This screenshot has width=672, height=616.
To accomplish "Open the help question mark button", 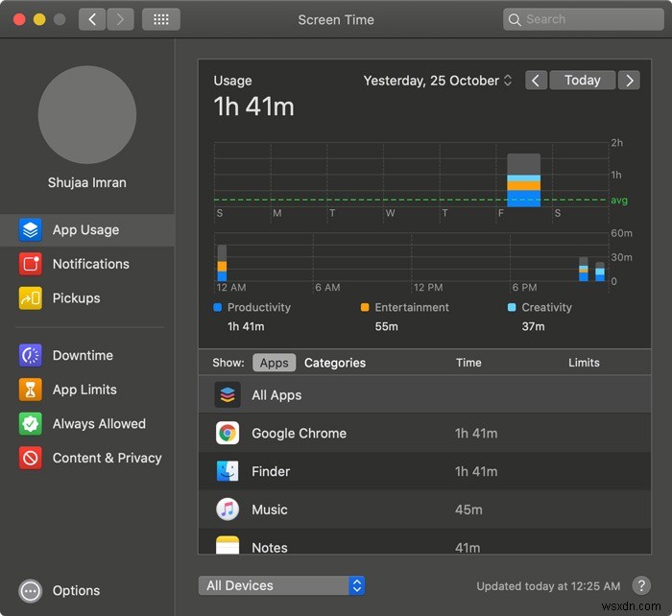I will [x=641, y=585].
